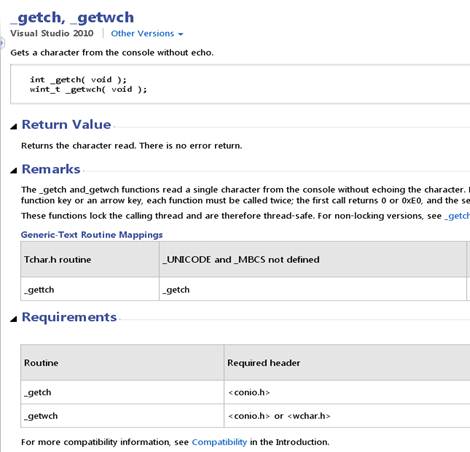Click the Compatibility link

pyautogui.click(x=219, y=442)
